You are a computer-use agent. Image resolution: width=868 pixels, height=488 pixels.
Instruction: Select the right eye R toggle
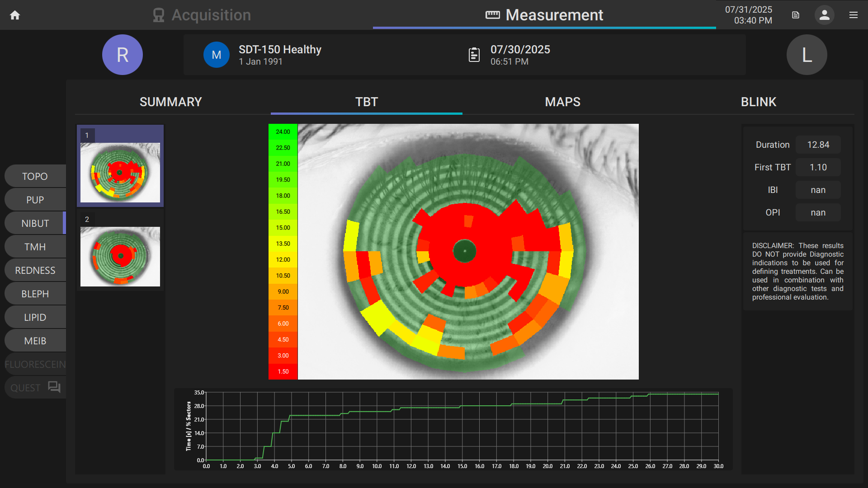coord(122,55)
